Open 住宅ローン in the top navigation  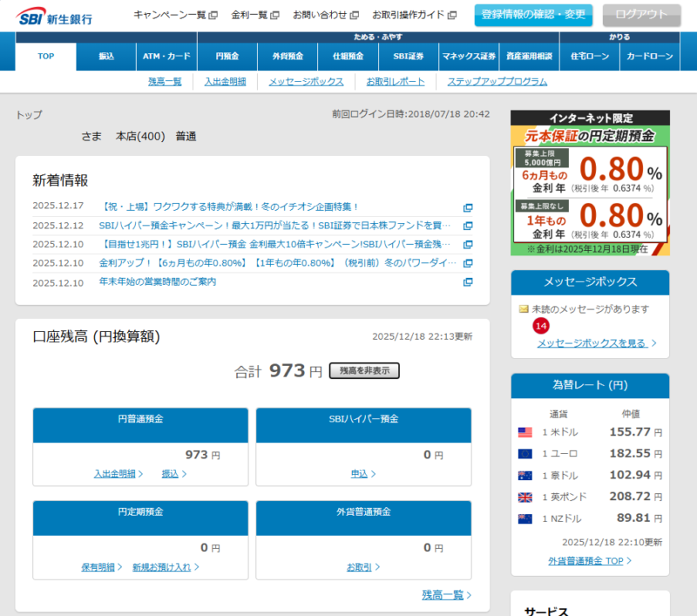(x=588, y=57)
